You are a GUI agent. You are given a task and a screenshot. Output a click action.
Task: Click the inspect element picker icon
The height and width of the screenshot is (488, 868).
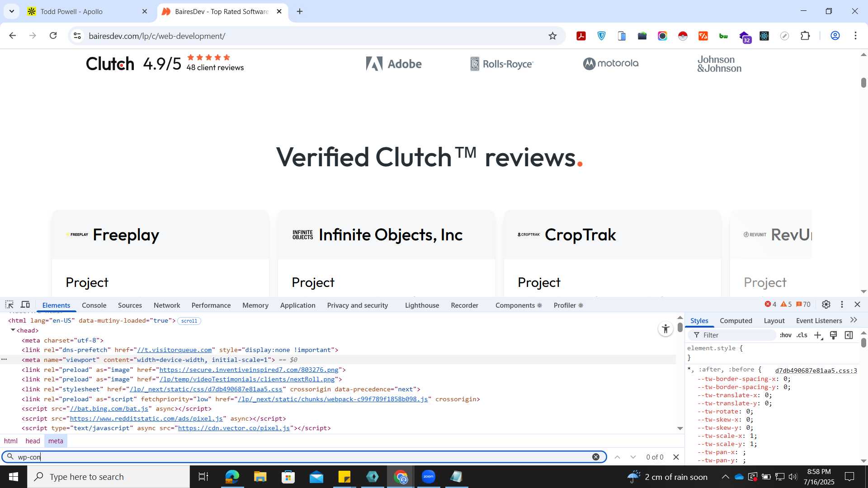tap(9, 305)
